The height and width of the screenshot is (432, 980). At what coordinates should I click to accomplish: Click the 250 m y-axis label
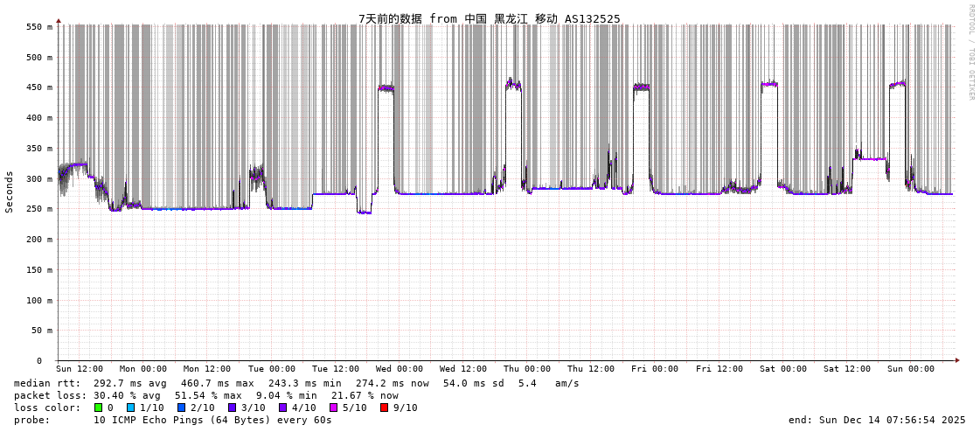click(38, 209)
